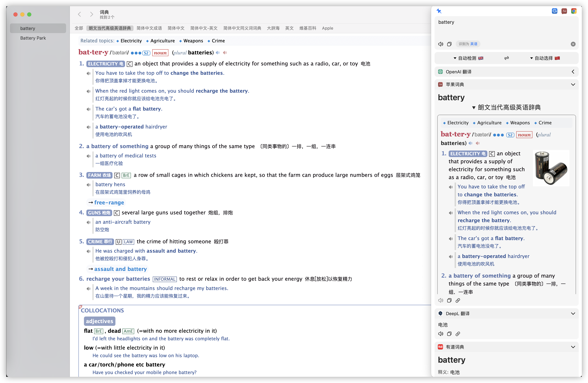The width and height of the screenshot is (588, 383).
Task: Play audio for 'change the batteries' example
Action: [x=88, y=73]
